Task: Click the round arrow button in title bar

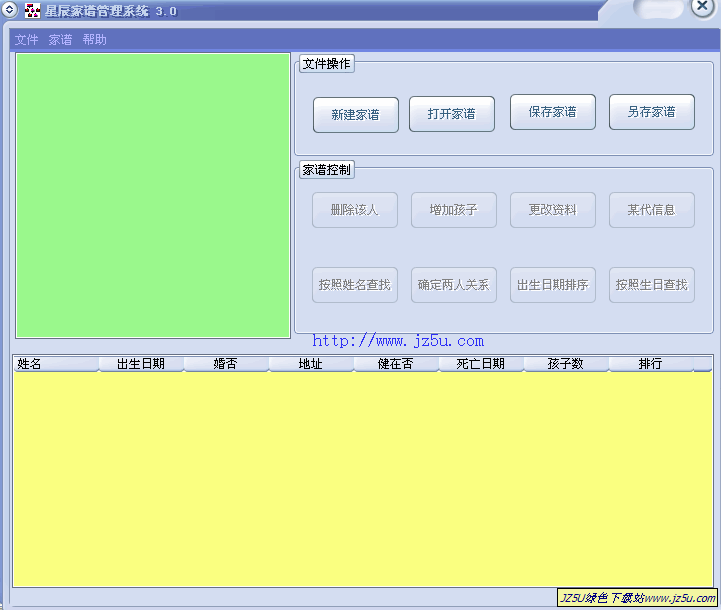Action: coord(9,9)
